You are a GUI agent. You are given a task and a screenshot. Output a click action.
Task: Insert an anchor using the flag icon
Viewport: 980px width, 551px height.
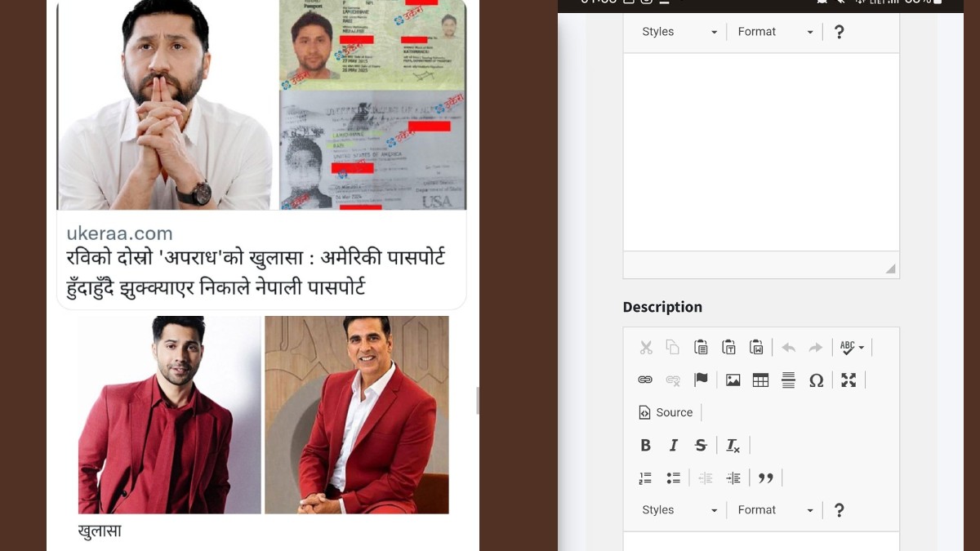pyautogui.click(x=701, y=380)
